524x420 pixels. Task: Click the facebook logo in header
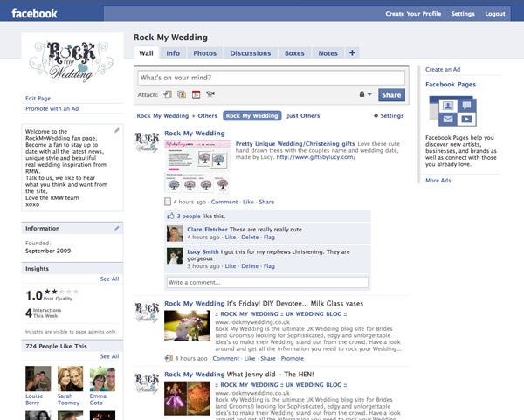[34, 13]
